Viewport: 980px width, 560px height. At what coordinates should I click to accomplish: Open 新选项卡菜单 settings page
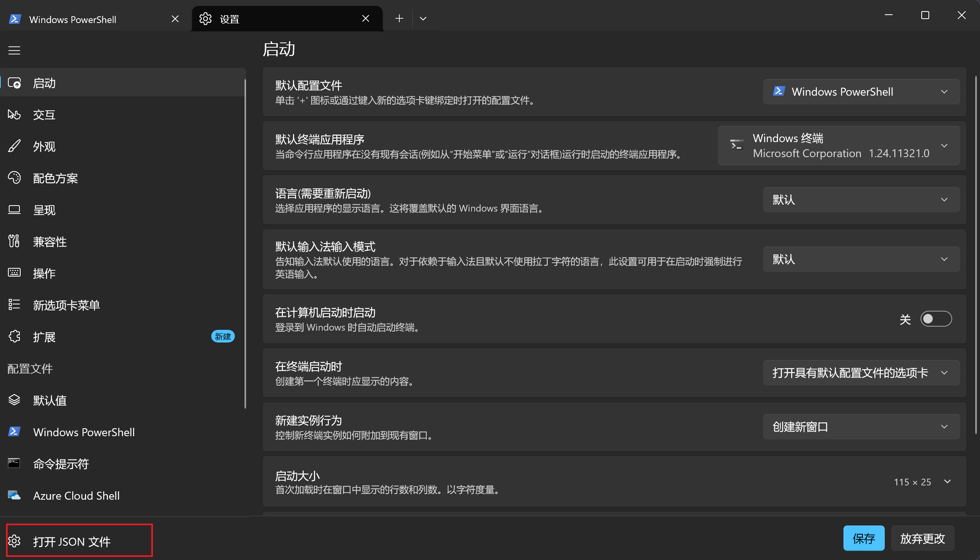coord(123,305)
